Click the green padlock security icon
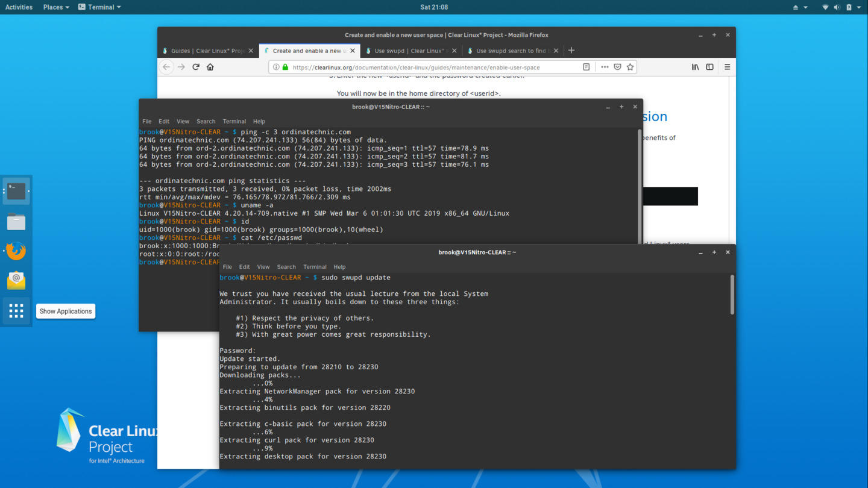The width and height of the screenshot is (868, 488). [x=285, y=67]
